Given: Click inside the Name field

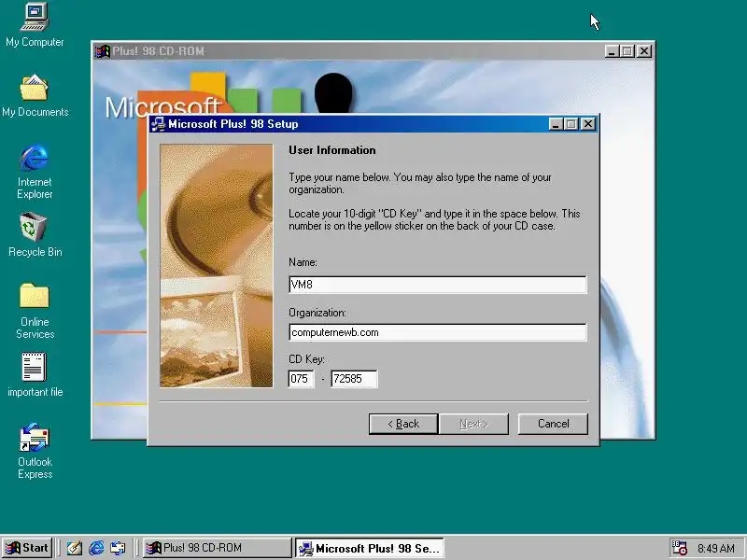Looking at the screenshot, I should [438, 285].
